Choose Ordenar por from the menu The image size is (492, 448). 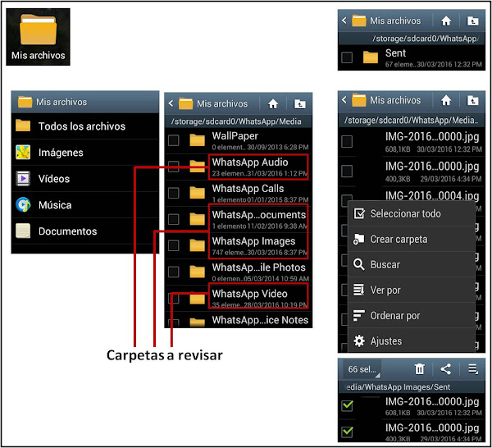(x=412, y=316)
